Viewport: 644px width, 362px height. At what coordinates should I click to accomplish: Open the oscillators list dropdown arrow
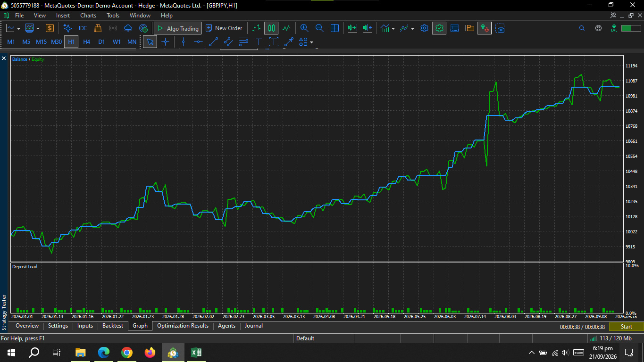tap(412, 29)
